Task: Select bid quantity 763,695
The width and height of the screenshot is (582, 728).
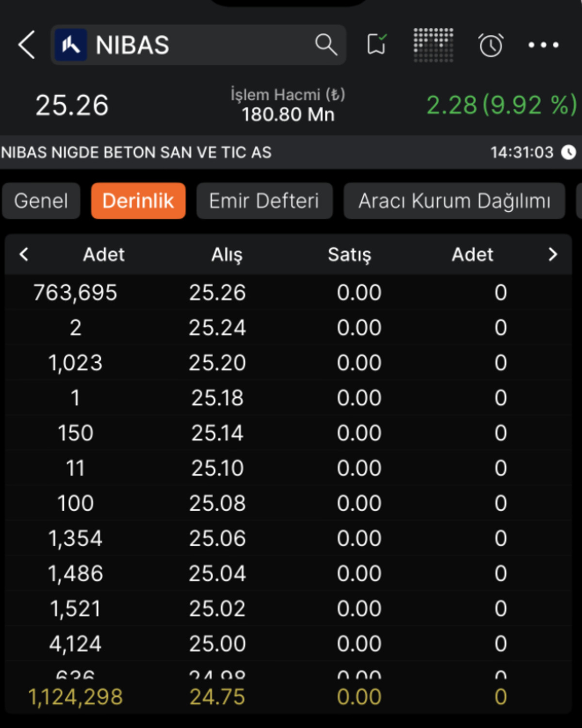Action: click(x=75, y=292)
